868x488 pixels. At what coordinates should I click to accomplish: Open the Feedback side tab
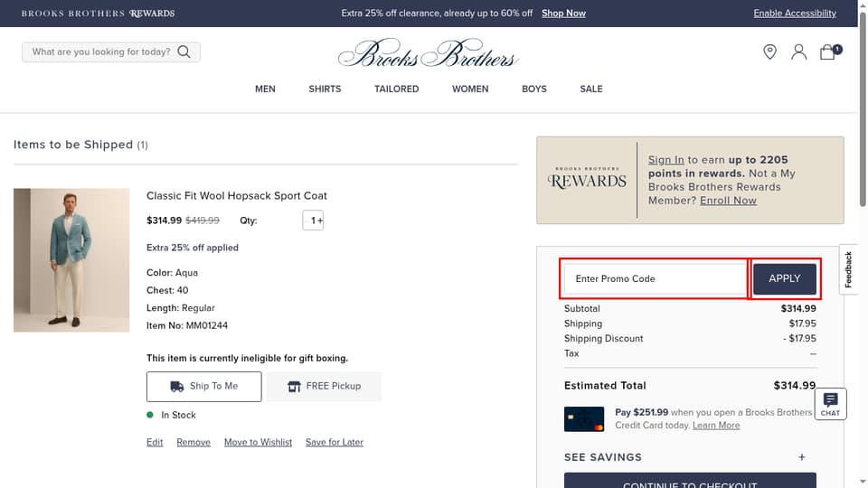[847, 269]
